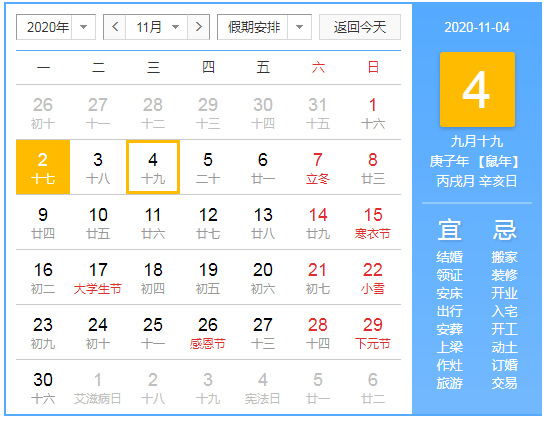Expand the 假期安排 holiday dropdown
The image size is (549, 423).
point(264,27)
